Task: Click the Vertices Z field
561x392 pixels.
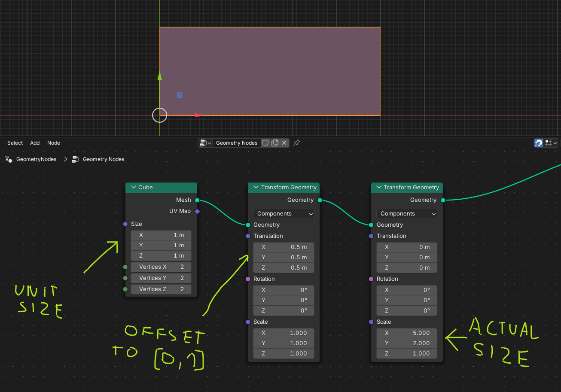Action: tap(161, 289)
